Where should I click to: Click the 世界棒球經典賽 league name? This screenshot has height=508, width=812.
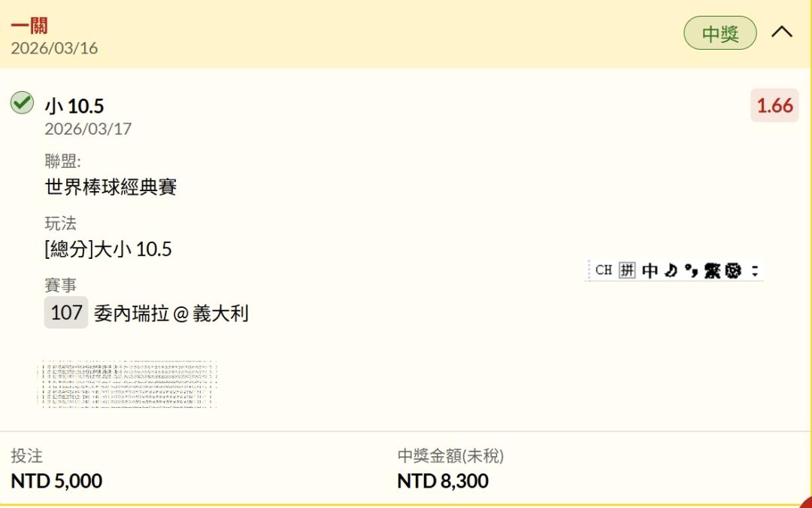tap(111, 187)
